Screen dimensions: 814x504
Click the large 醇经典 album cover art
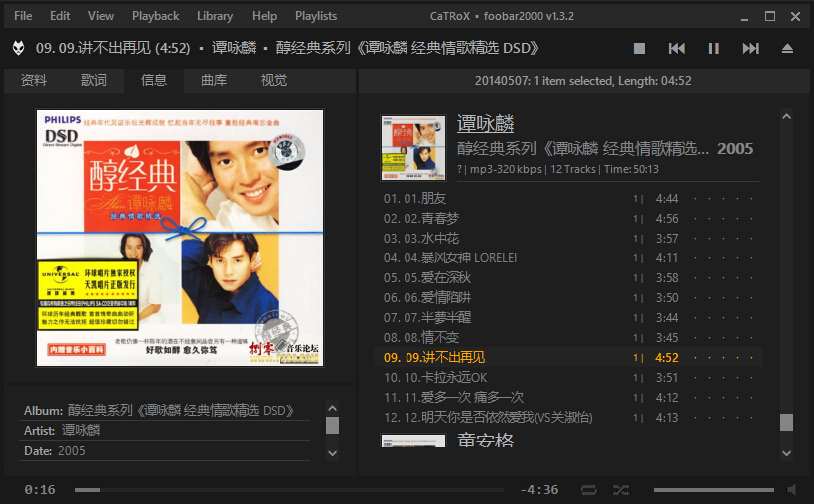click(x=180, y=238)
